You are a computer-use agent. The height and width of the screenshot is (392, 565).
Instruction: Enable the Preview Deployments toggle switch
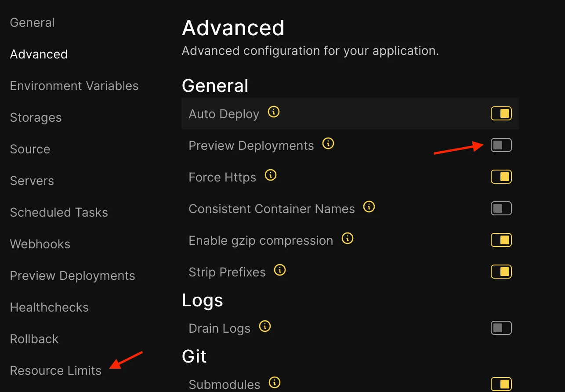501,145
